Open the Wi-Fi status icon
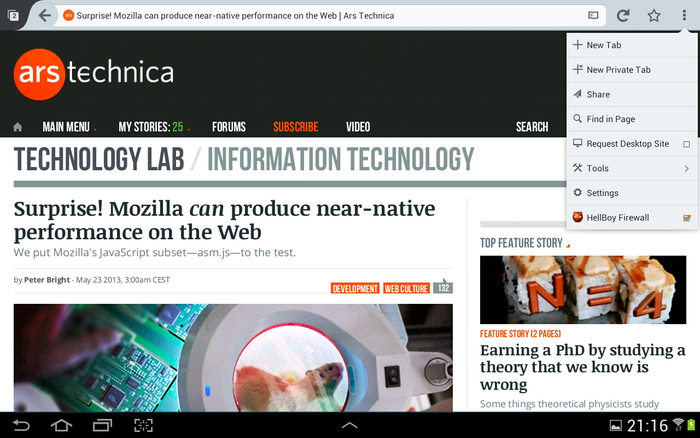Viewport: 700px width, 438px height. click(678, 424)
